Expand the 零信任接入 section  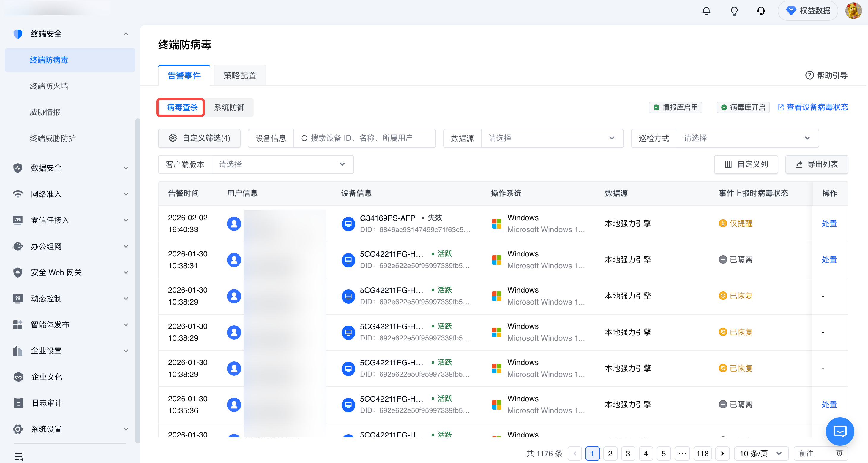(126, 220)
